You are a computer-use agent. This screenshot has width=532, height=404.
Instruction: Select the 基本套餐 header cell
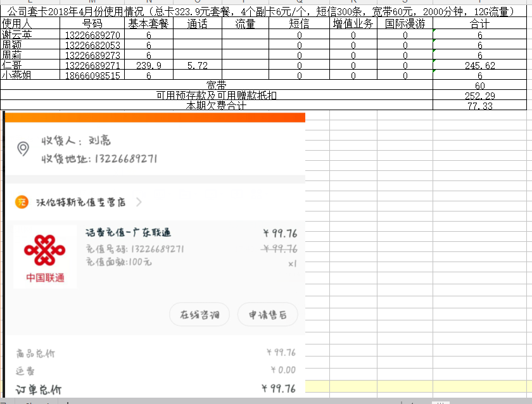pyautogui.click(x=148, y=23)
